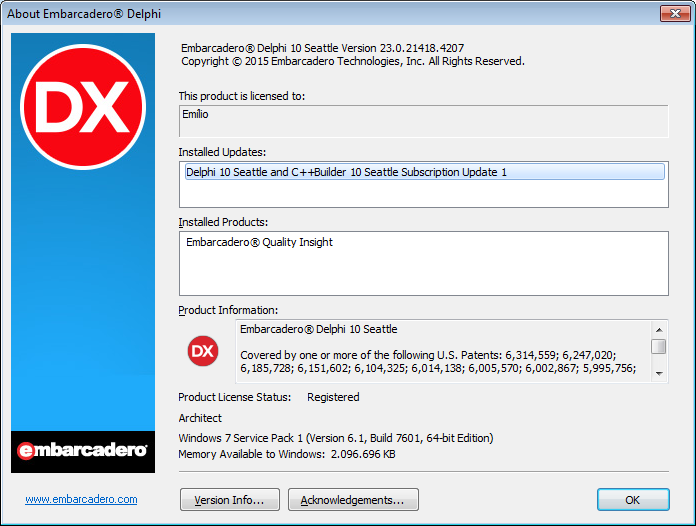Click the small DX icon beside Product Information
696x526 pixels.
click(x=203, y=351)
